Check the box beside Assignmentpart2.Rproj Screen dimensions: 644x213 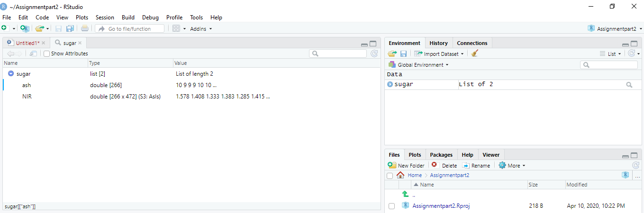(x=391, y=206)
